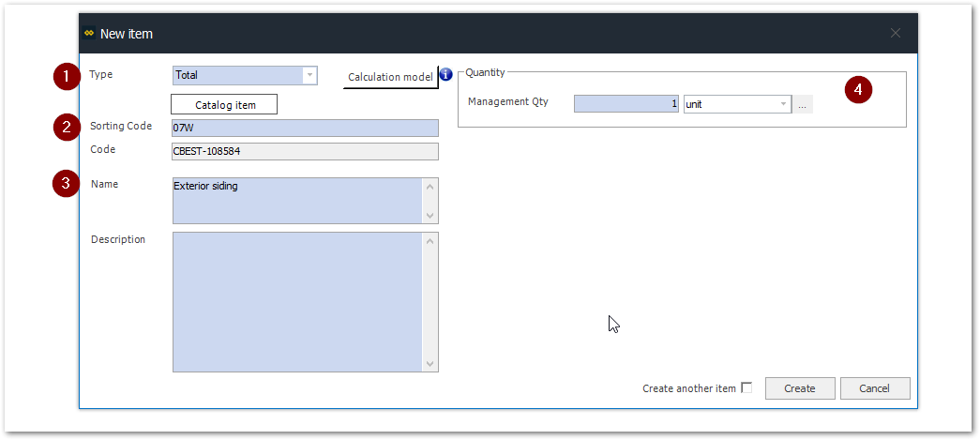This screenshot has height=440, width=980.
Task: Enable the Create another item checkbox
Action: [x=746, y=387]
